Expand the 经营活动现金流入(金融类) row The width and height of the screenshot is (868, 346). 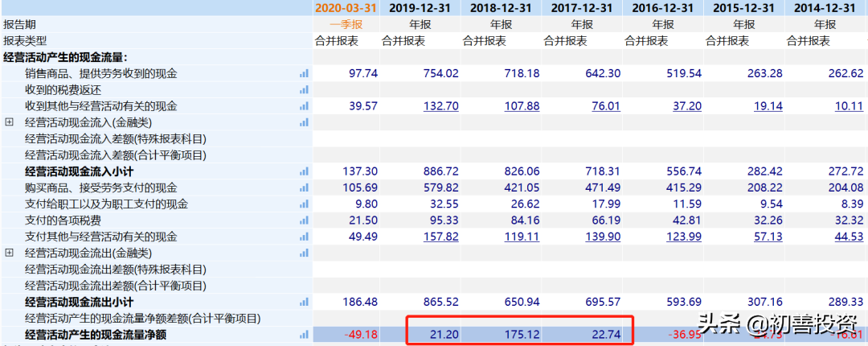10,122
